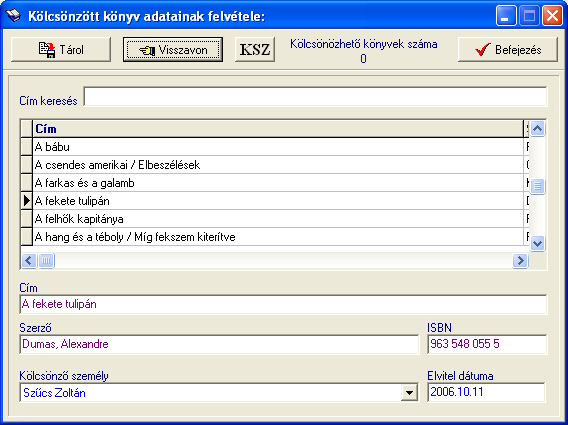Click the ISBN field

[x=487, y=344]
